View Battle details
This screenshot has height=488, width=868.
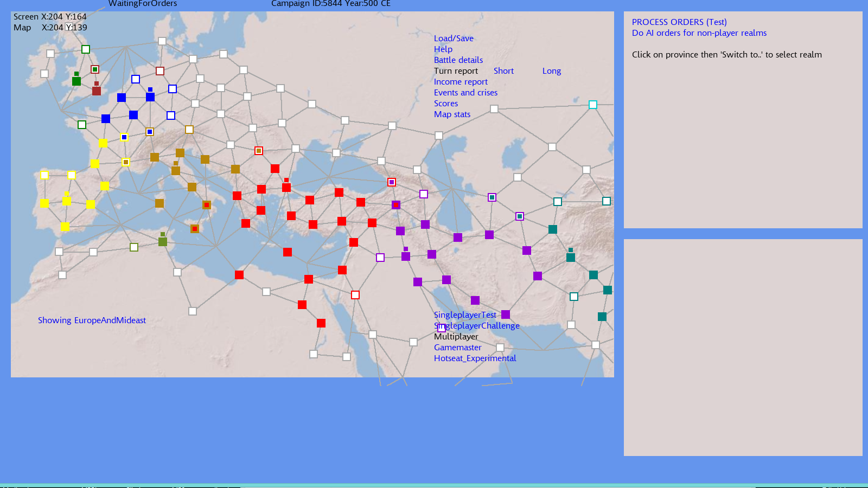pyautogui.click(x=458, y=60)
